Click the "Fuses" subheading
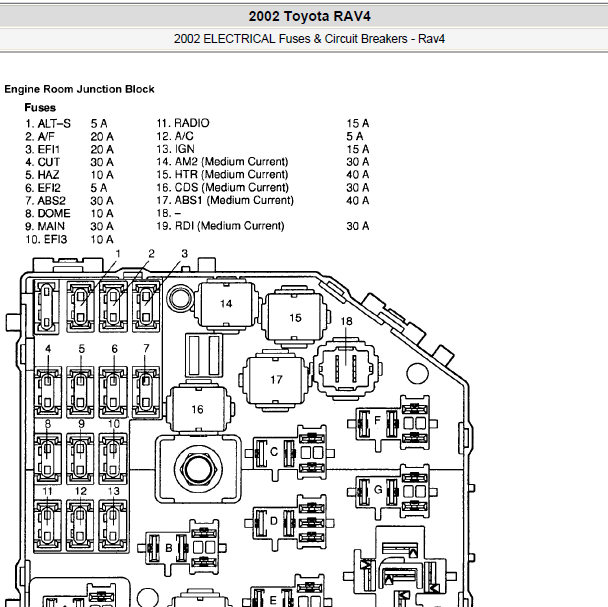 (40, 107)
